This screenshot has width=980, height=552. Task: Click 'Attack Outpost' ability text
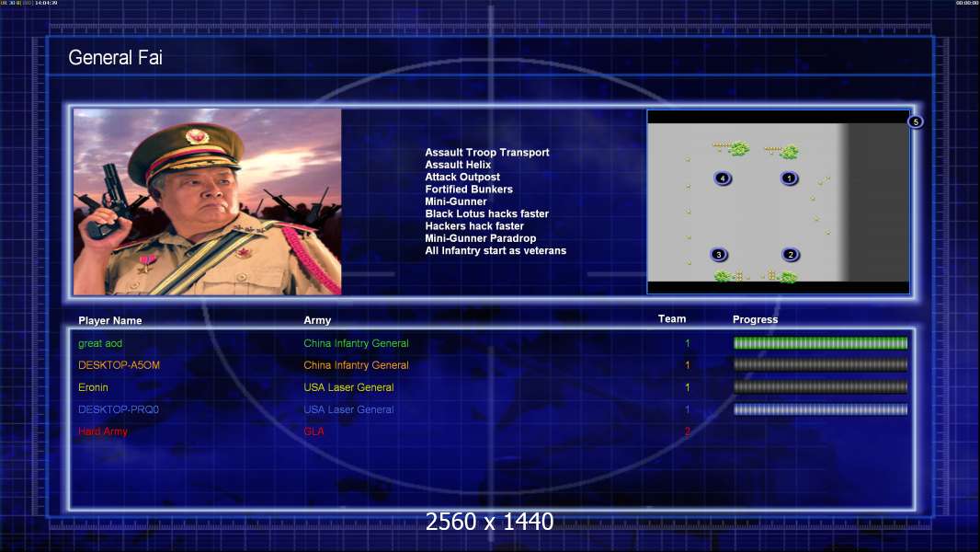462,177
